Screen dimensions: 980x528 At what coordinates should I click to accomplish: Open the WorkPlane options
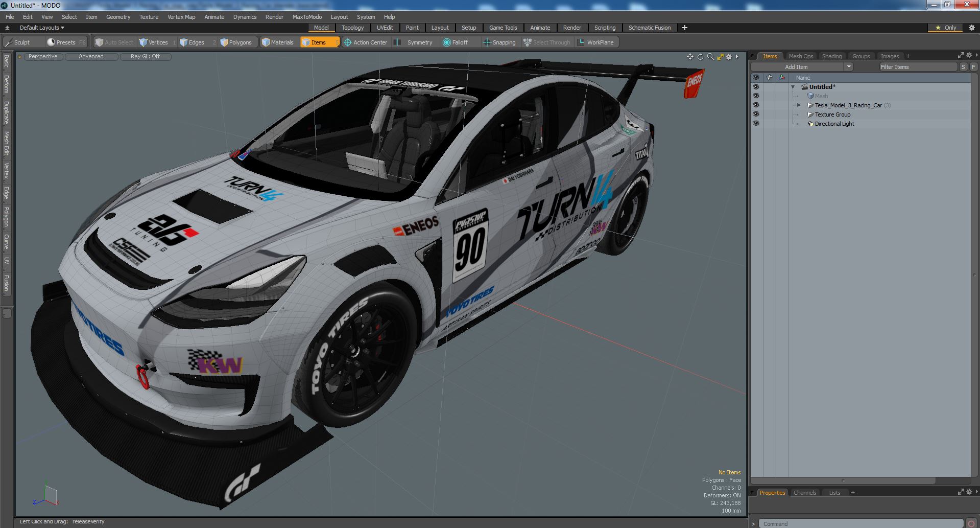click(x=596, y=42)
